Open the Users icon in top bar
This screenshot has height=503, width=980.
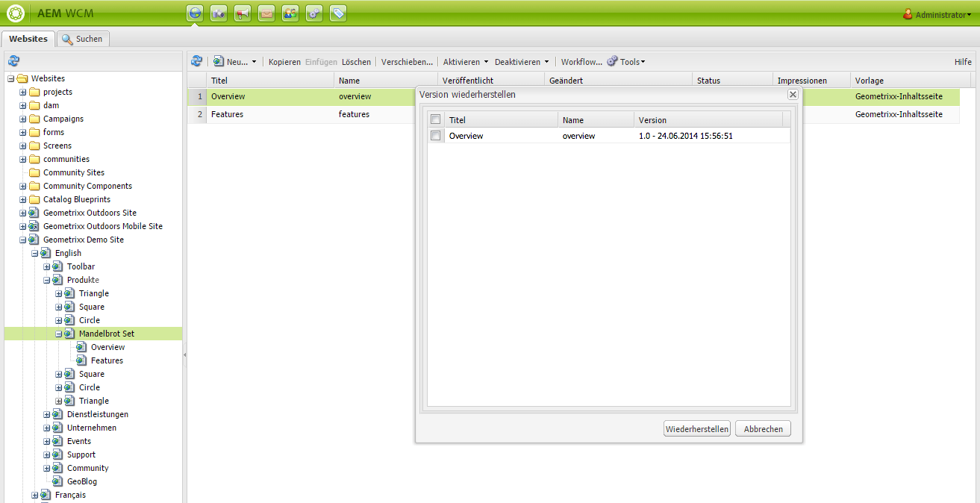pos(290,13)
